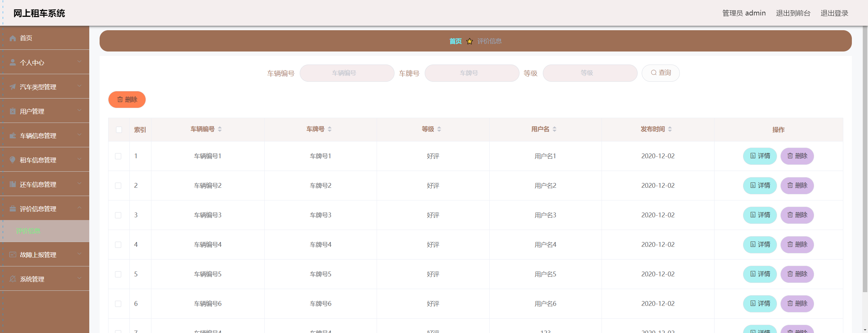The image size is (868, 333).
Task: Click the document icon in row 6 详情 button
Action: pyautogui.click(x=753, y=303)
